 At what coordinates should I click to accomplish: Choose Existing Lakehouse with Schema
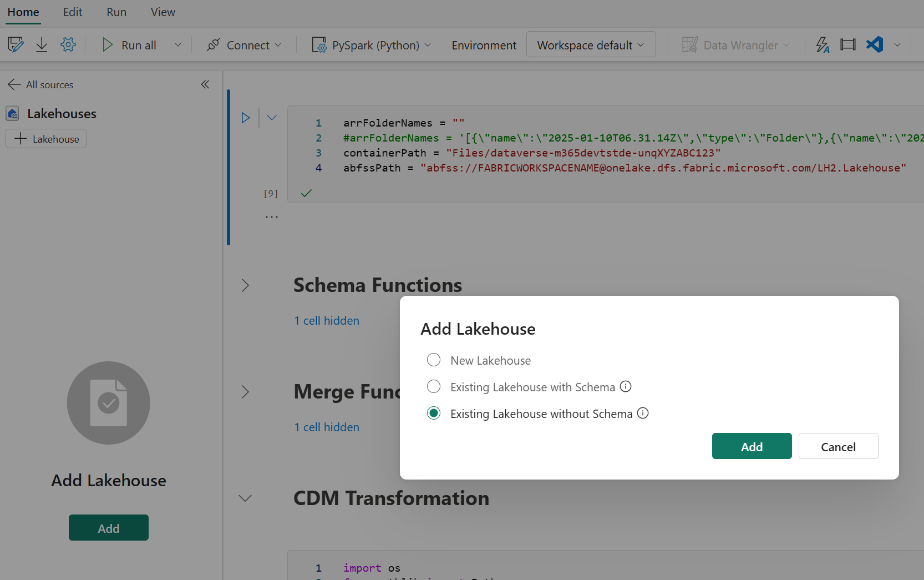[x=433, y=386]
